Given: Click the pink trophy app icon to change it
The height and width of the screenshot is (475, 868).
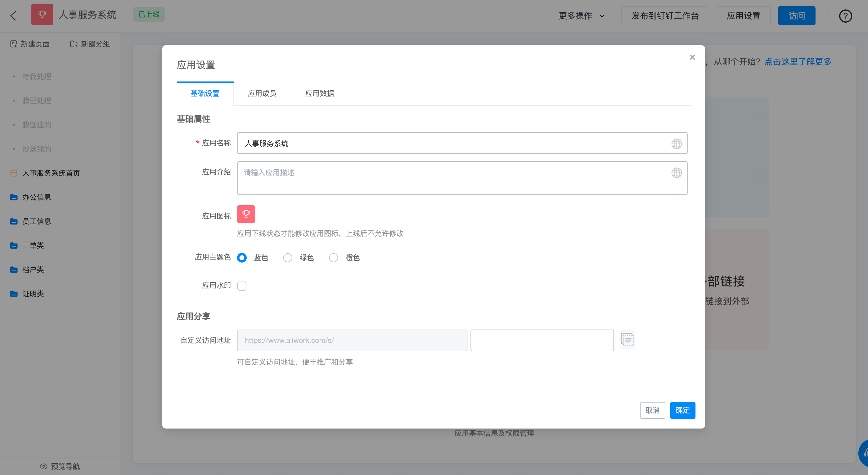Looking at the screenshot, I should 246,214.
